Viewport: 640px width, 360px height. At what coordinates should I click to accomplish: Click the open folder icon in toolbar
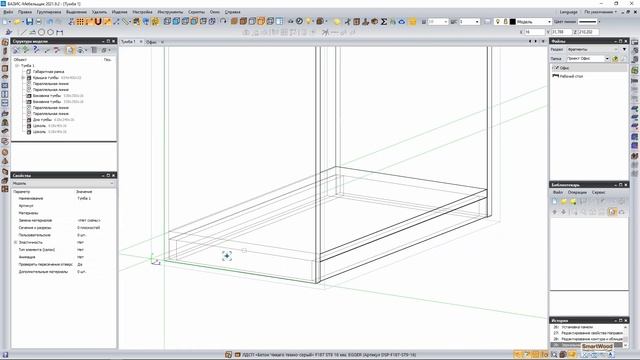17,21
